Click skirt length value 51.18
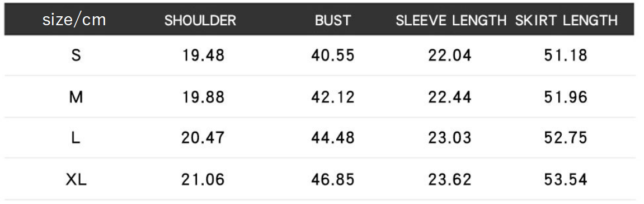This screenshot has height=204, width=644. [x=566, y=55]
